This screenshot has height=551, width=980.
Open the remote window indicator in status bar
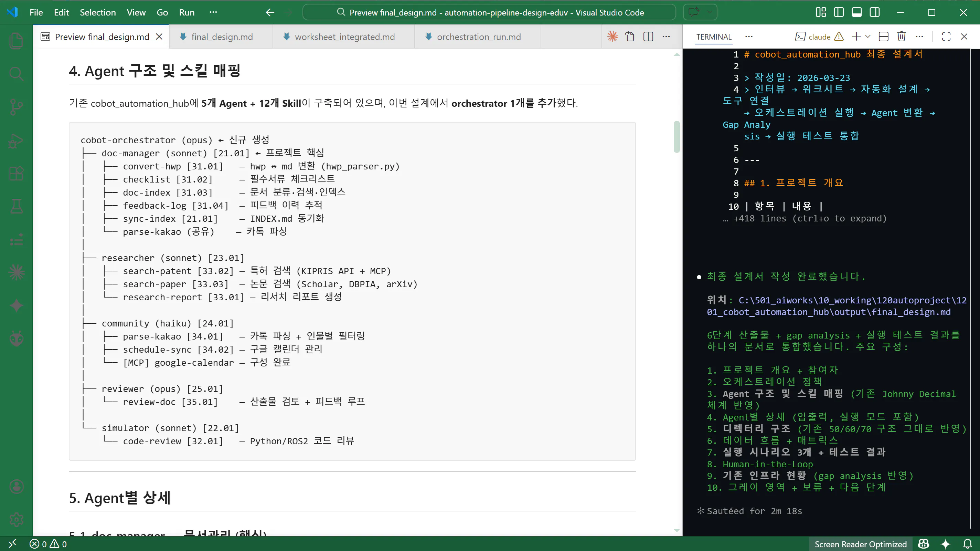[12, 543]
